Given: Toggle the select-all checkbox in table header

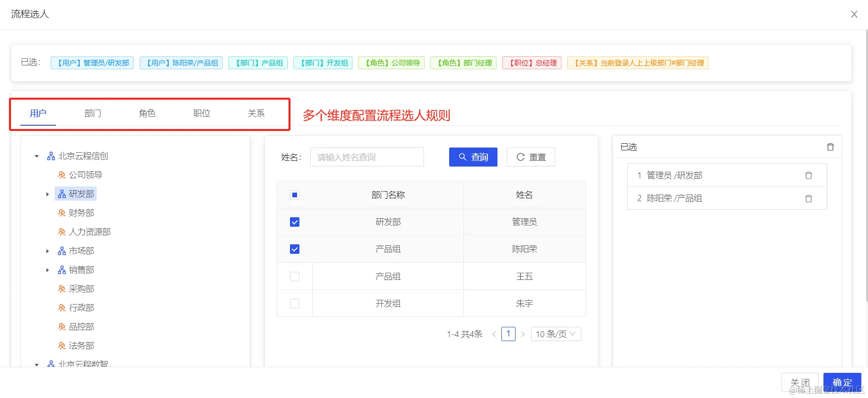Looking at the screenshot, I should tap(295, 195).
